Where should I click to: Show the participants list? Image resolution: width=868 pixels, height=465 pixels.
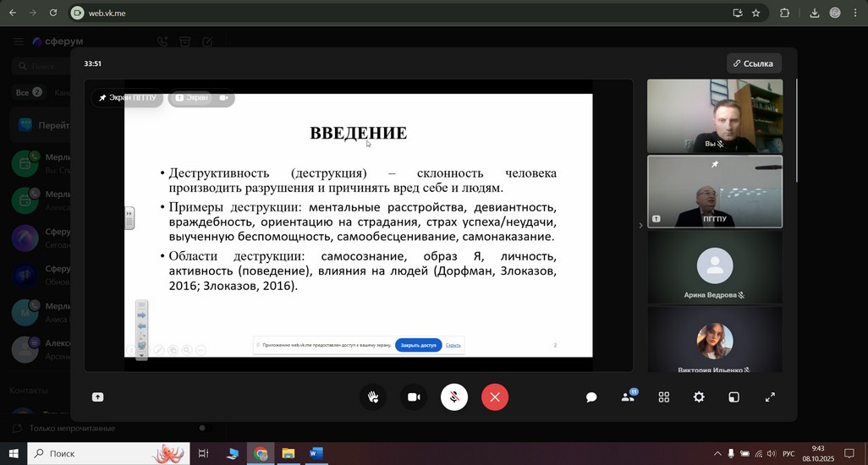[628, 397]
